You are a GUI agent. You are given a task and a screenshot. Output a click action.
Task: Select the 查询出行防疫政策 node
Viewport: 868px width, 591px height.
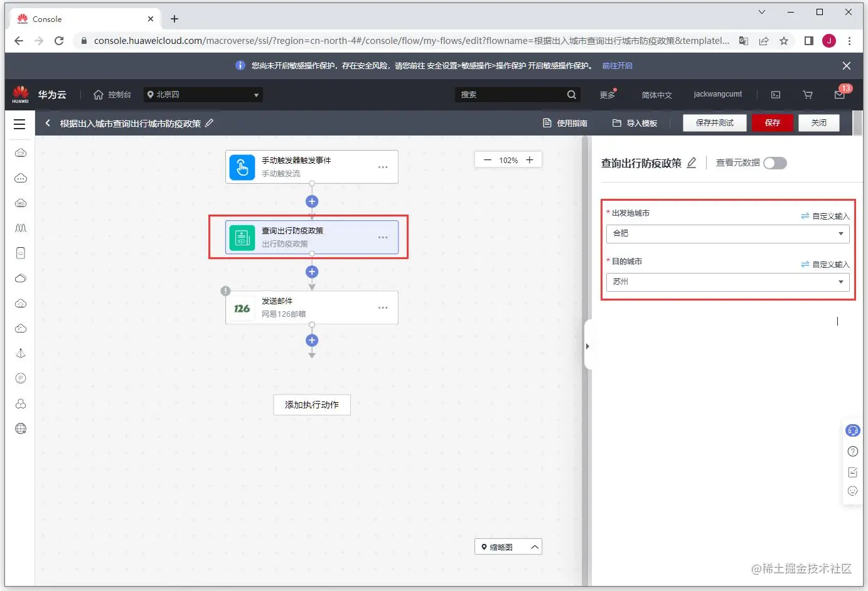(x=312, y=237)
